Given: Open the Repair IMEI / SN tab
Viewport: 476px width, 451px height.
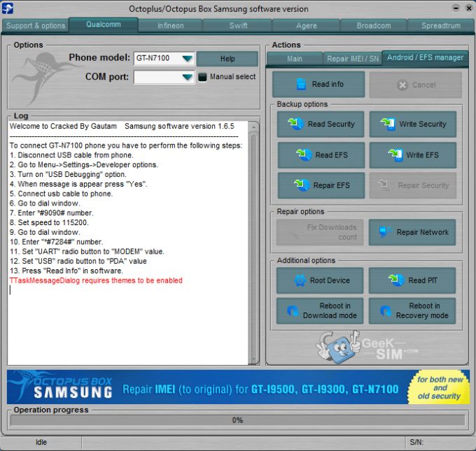Looking at the screenshot, I should (x=352, y=59).
